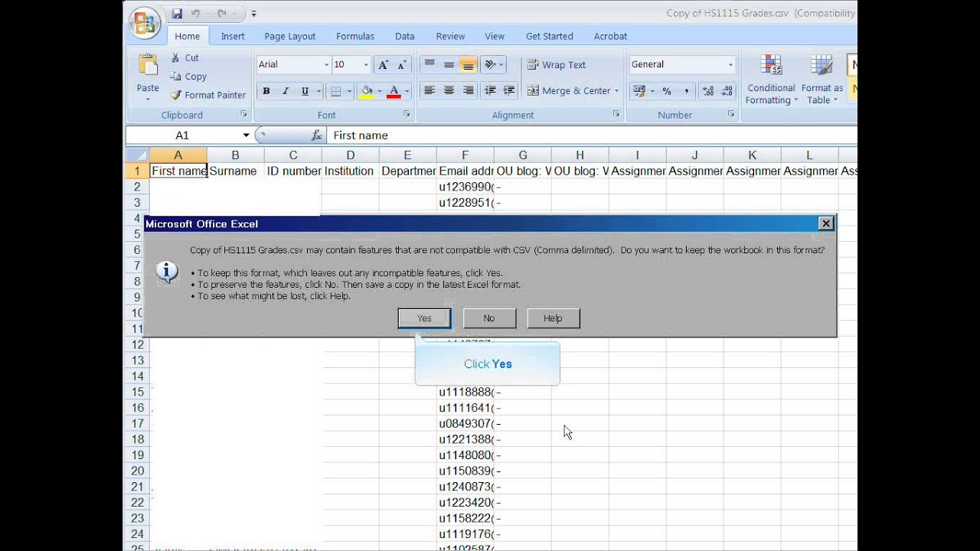This screenshot has width=980, height=551.
Task: Click Decrease Indent icon
Action: [x=490, y=90]
